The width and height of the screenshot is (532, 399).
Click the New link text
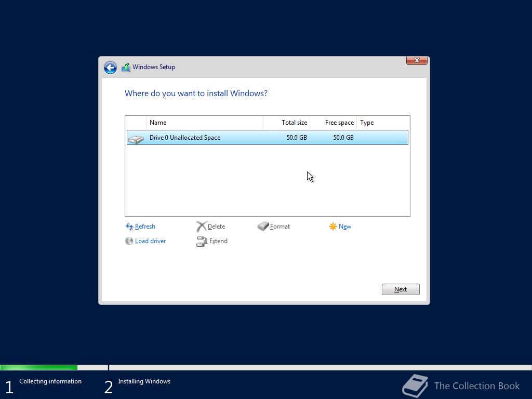(x=345, y=227)
